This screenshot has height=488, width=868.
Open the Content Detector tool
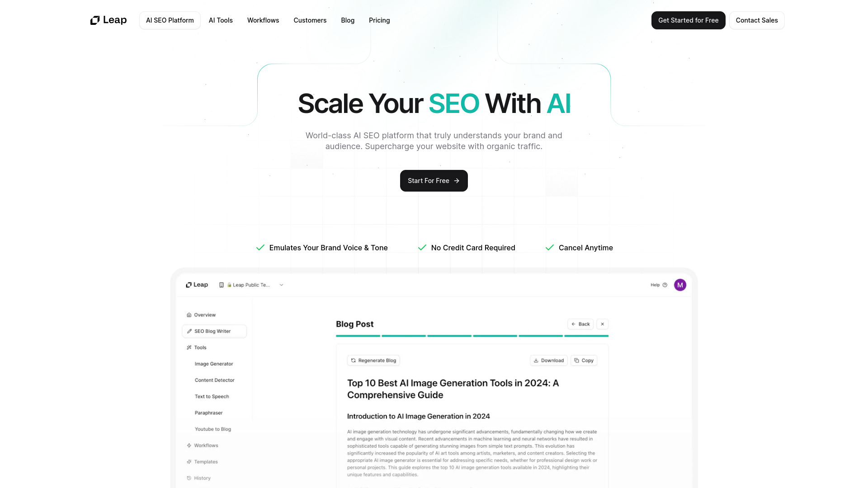point(215,380)
